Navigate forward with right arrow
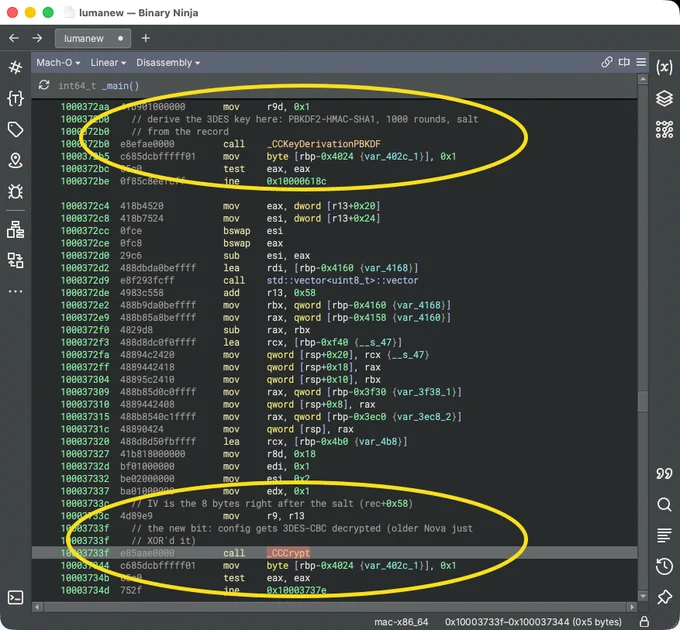 coord(37,38)
